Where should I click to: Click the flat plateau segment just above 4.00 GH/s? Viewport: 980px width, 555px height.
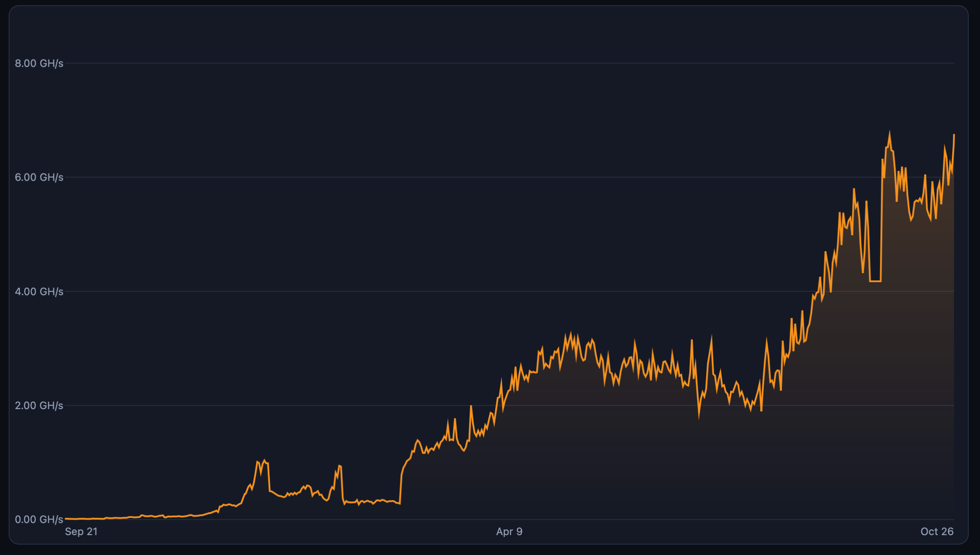point(875,281)
